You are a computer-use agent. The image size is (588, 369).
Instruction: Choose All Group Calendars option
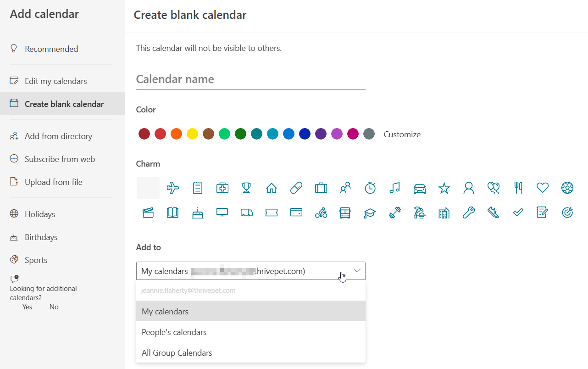pyautogui.click(x=177, y=353)
